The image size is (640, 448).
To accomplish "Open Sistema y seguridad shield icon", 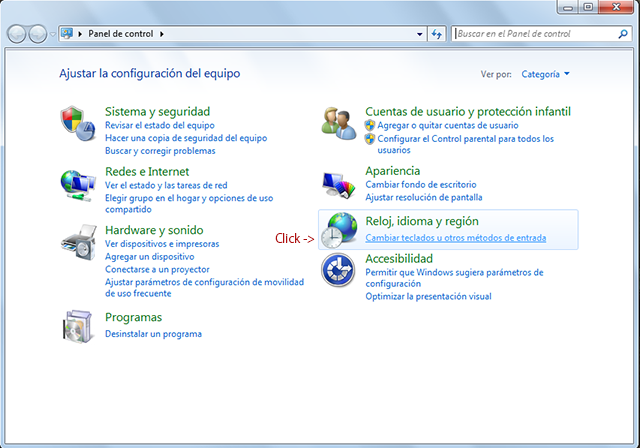I will point(78,123).
